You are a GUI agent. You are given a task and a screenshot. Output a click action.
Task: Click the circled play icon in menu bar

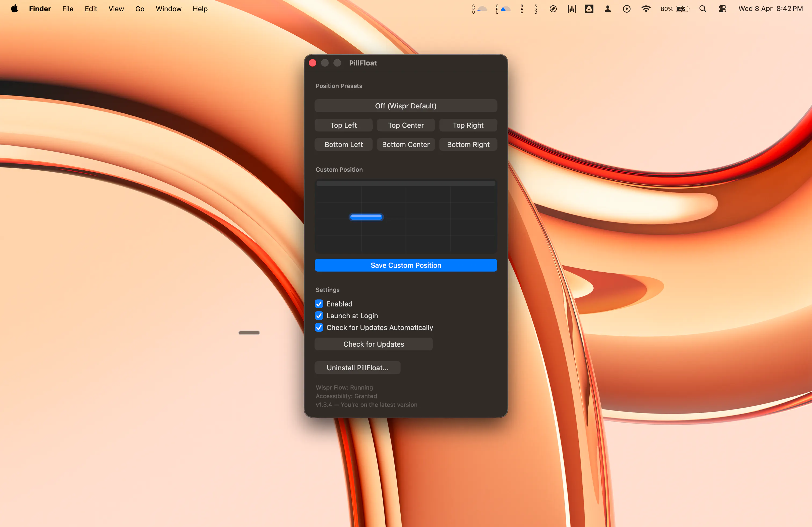click(x=627, y=9)
